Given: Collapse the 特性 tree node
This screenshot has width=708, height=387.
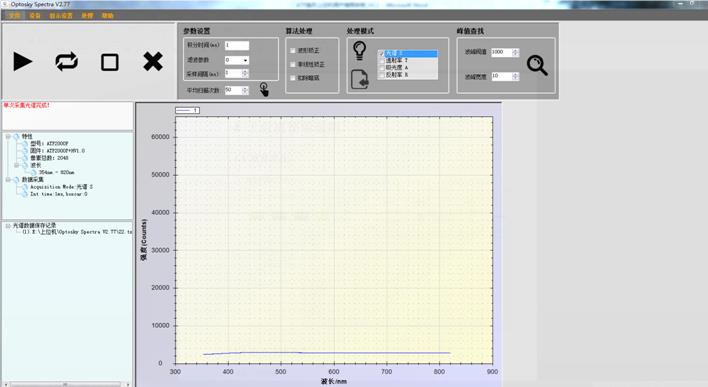Looking at the screenshot, I should click(8, 136).
